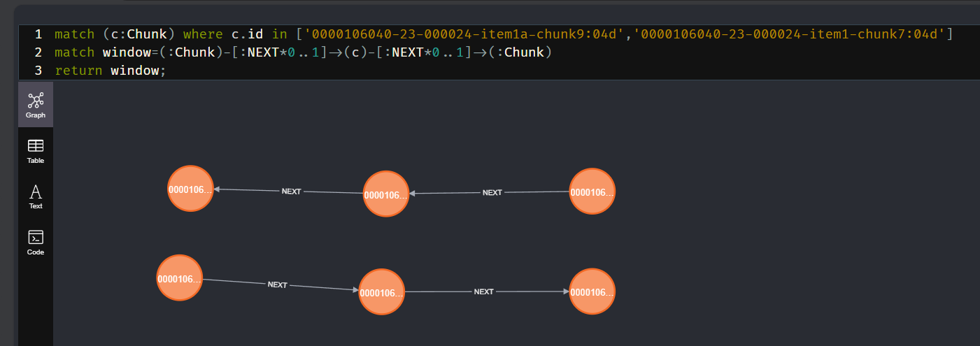Image resolution: width=980 pixels, height=346 pixels.
Task: Select the NEXT relationship between bottom-right nodes
Action: click(x=483, y=291)
